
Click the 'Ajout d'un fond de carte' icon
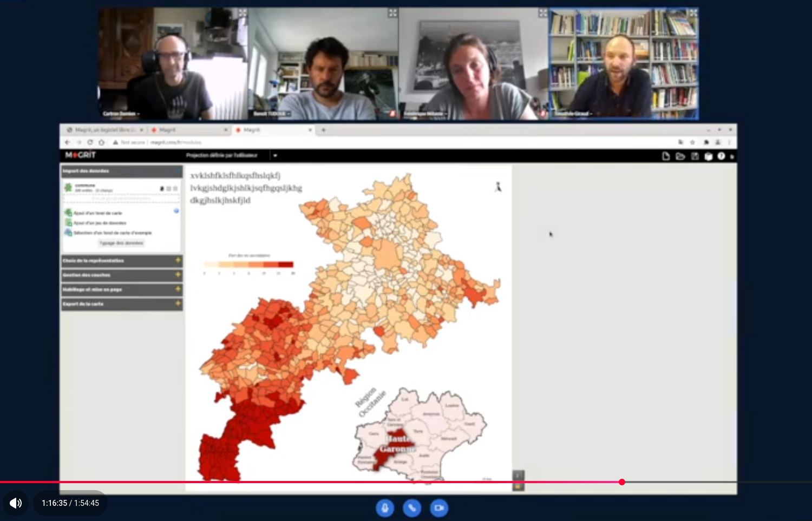click(68, 213)
